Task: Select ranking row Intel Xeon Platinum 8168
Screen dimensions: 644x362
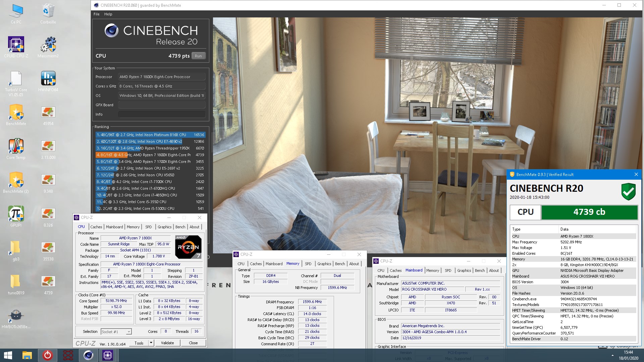Action: [x=150, y=135]
